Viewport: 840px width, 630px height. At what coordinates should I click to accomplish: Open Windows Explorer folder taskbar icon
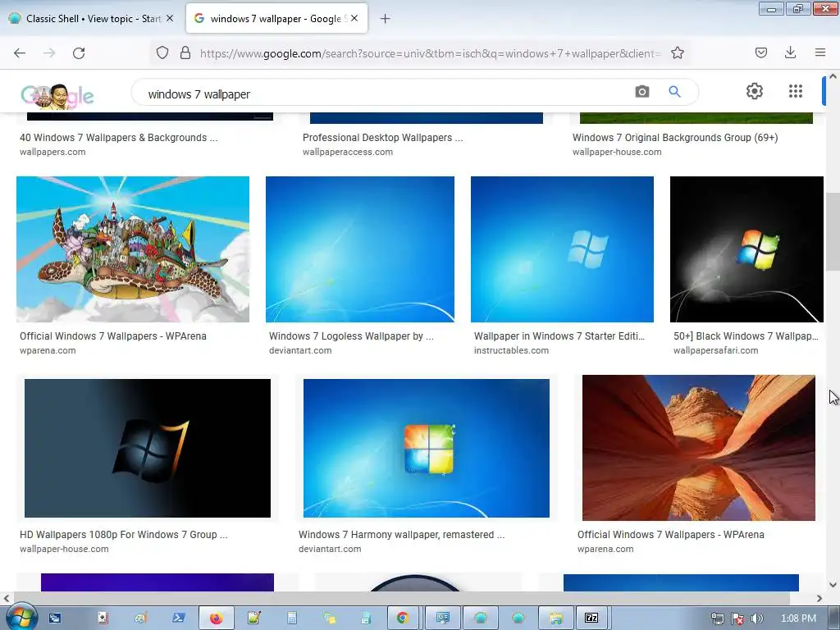(555, 619)
